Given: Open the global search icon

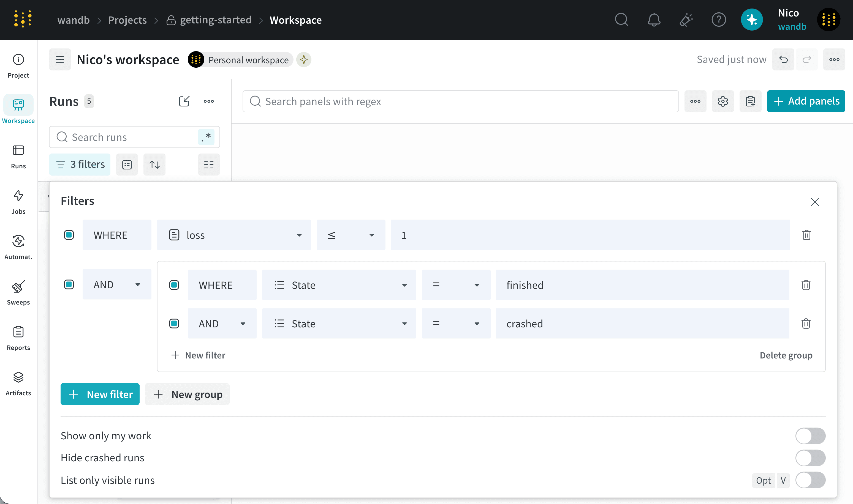Looking at the screenshot, I should 621,20.
